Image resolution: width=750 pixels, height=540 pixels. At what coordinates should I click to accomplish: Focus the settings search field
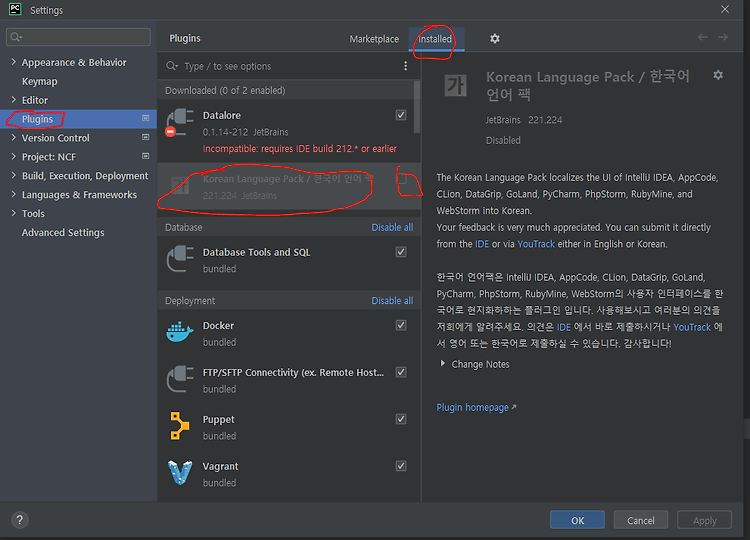pyautogui.click(x=78, y=37)
